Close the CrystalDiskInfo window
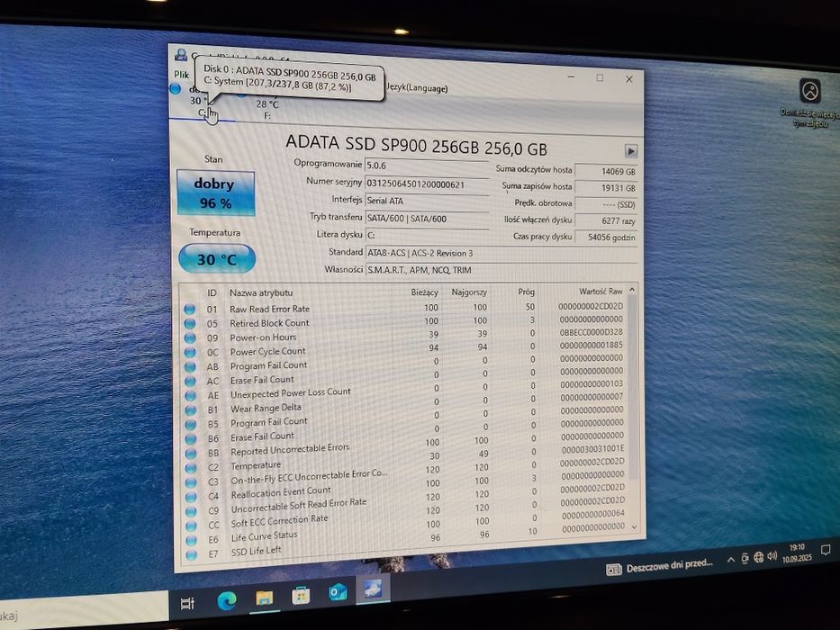 629,79
